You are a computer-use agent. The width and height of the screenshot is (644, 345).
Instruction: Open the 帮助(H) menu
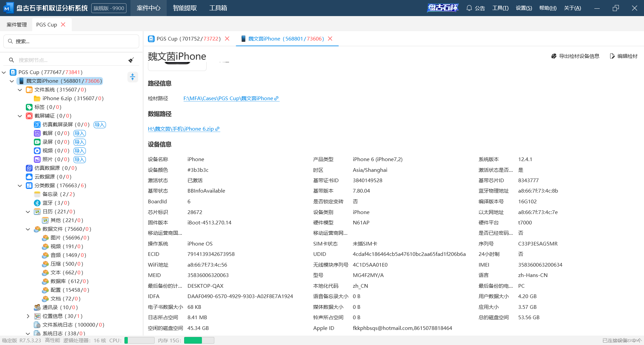[548, 8]
